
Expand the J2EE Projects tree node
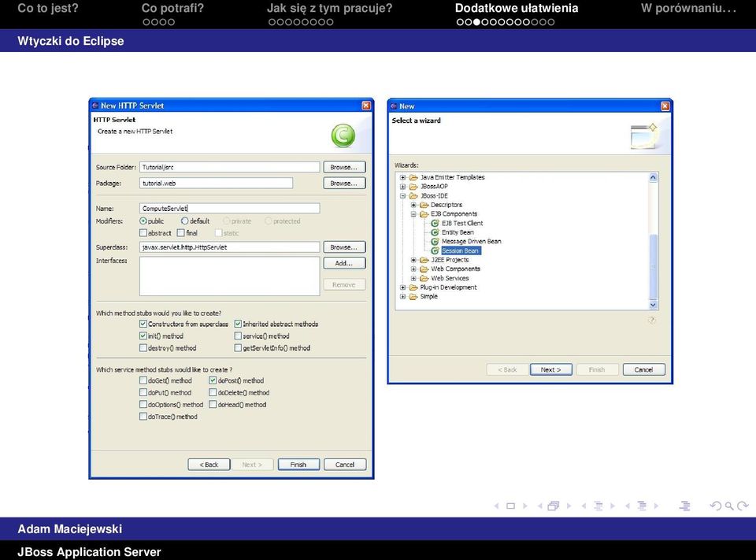(x=413, y=260)
